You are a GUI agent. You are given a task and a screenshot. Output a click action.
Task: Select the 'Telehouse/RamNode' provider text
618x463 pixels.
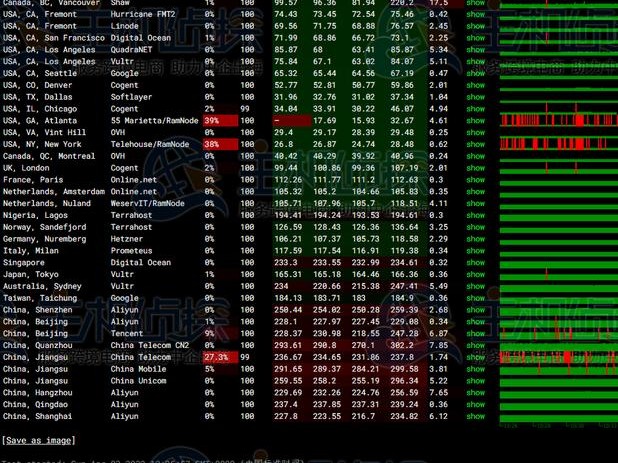tap(150, 144)
